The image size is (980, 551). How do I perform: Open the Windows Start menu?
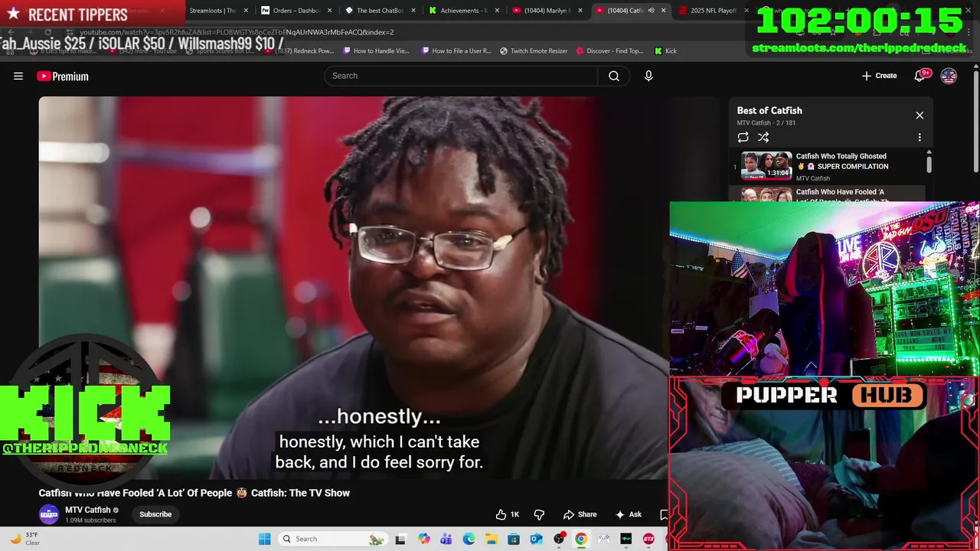pyautogui.click(x=264, y=539)
